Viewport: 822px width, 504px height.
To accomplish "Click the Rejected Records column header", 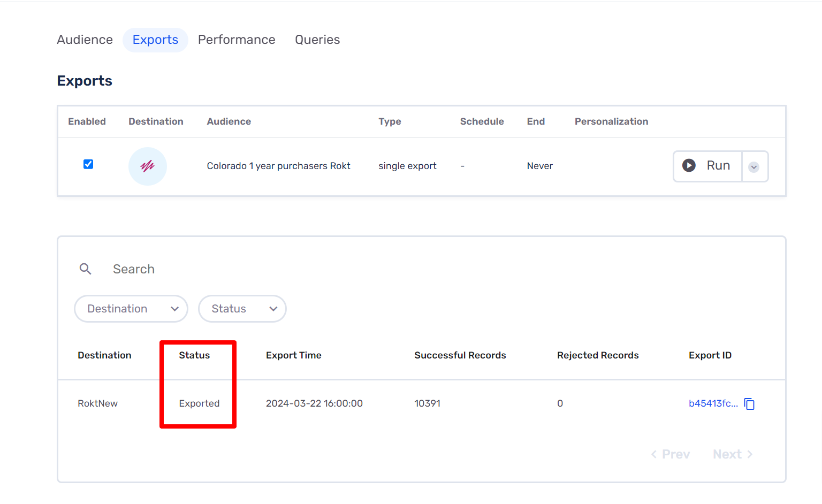I will (598, 355).
